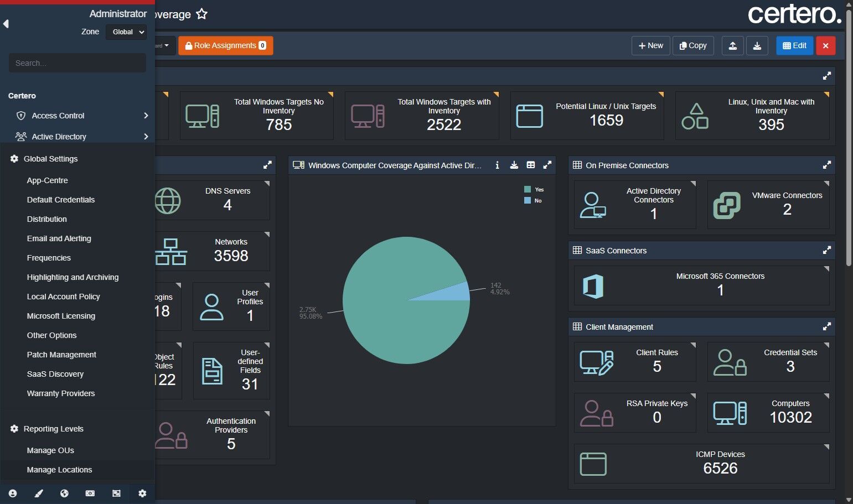Show info for Windows Computer Coverage widget
This screenshot has width=853, height=504.
tap(497, 165)
